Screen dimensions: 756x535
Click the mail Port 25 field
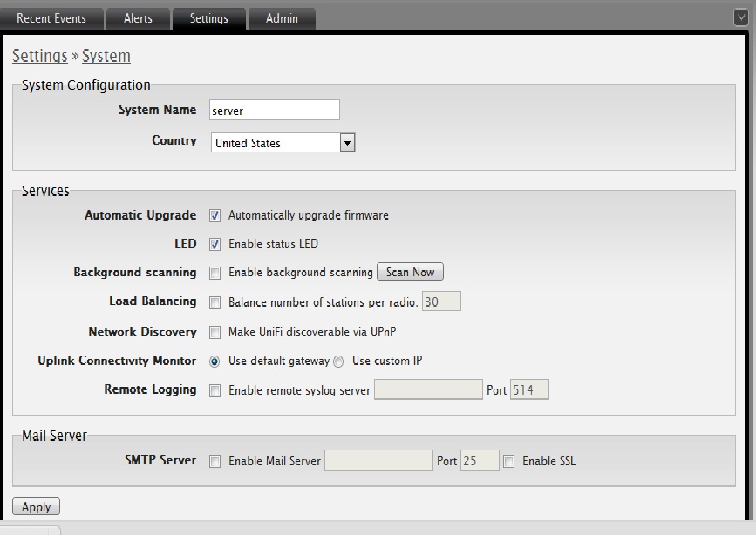(480, 460)
